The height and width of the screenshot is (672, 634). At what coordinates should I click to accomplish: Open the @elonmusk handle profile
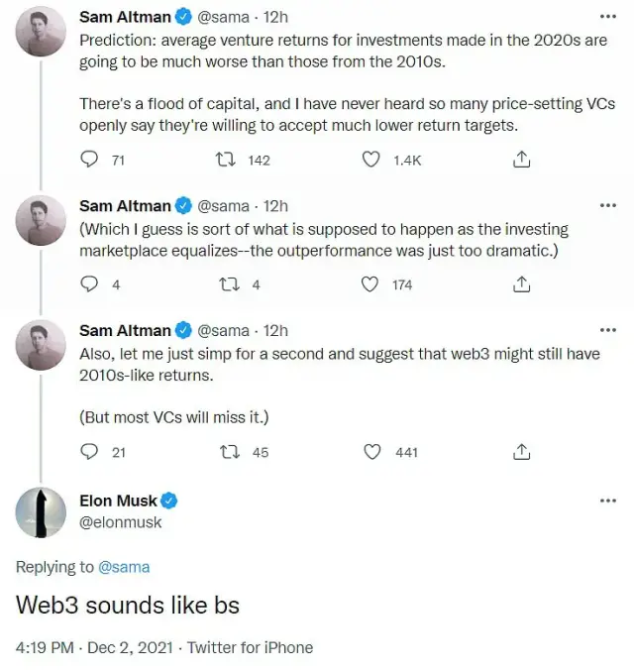121,522
